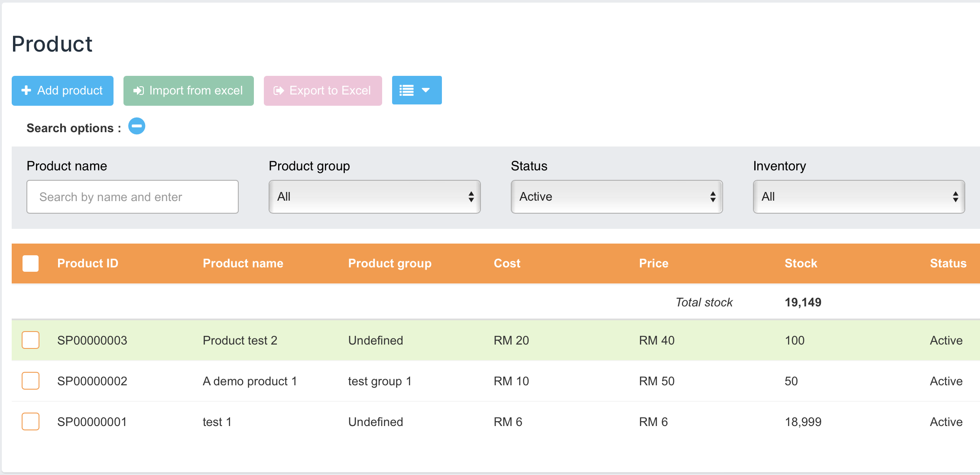Tick the select-all checkbox in table header
Viewport: 980px width, 475px height.
(x=30, y=263)
